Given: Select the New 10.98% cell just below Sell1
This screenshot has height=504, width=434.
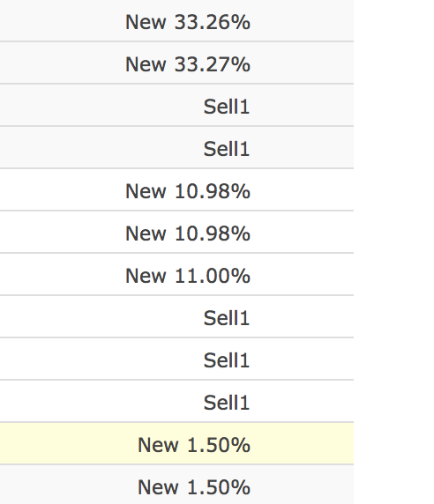Looking at the screenshot, I should 188,191.
